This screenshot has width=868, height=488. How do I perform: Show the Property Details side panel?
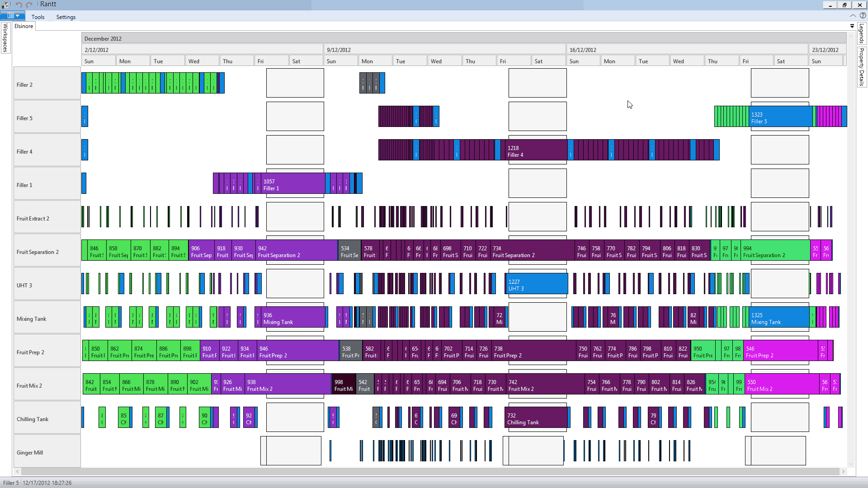[862, 67]
